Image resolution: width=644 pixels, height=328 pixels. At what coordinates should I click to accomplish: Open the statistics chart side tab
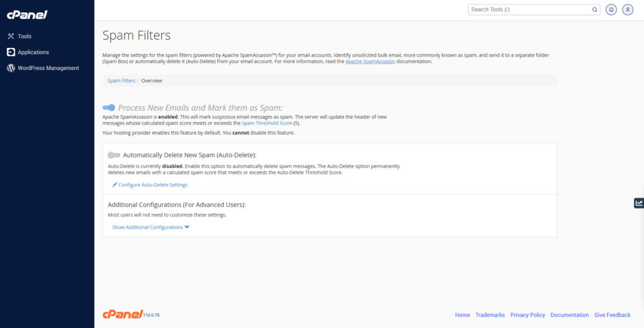coord(639,203)
